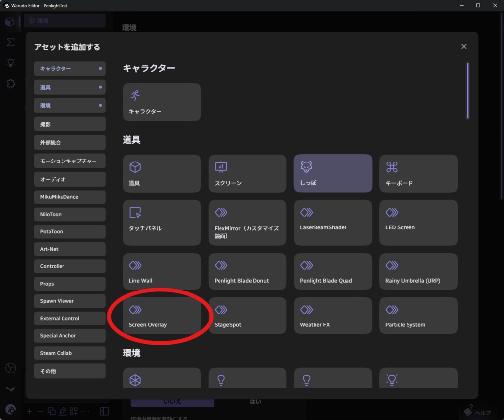Add a スクリーン asset
Screen dimensions: 504x420
247,173
